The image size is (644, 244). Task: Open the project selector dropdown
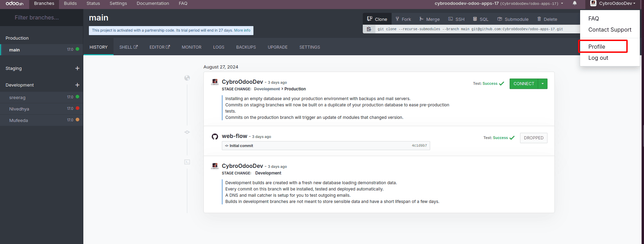(x=499, y=3)
